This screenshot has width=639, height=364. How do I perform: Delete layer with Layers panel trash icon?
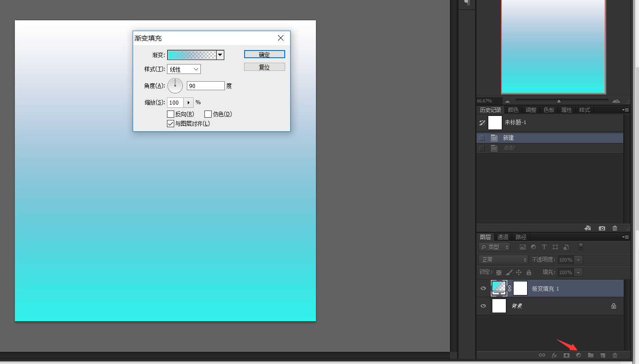click(x=615, y=355)
